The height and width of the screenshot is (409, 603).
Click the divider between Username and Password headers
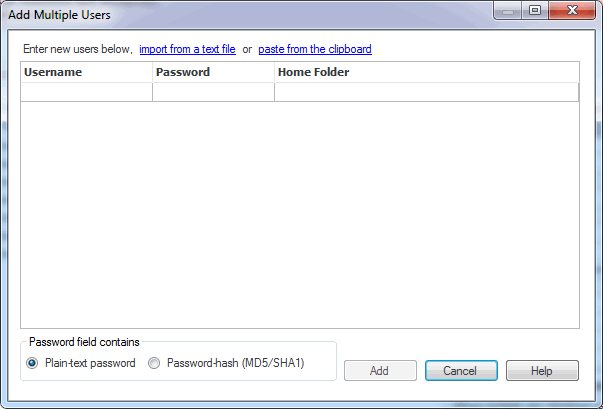(x=152, y=72)
